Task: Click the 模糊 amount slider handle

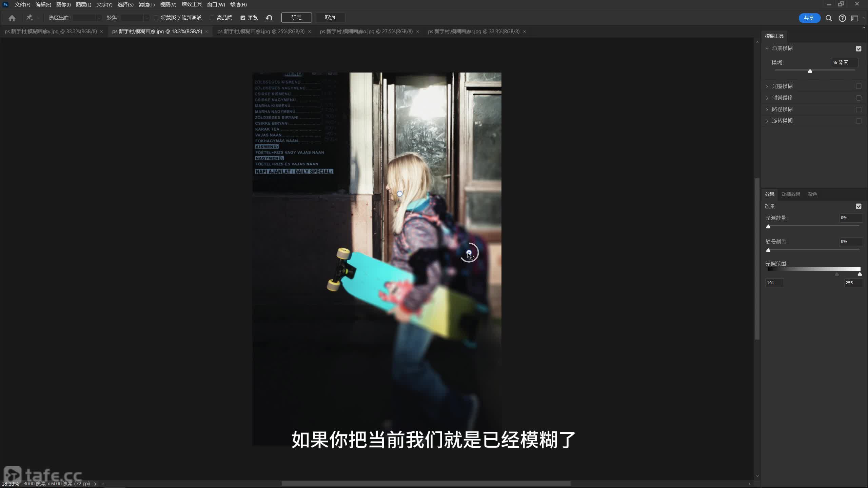Action: (x=810, y=71)
